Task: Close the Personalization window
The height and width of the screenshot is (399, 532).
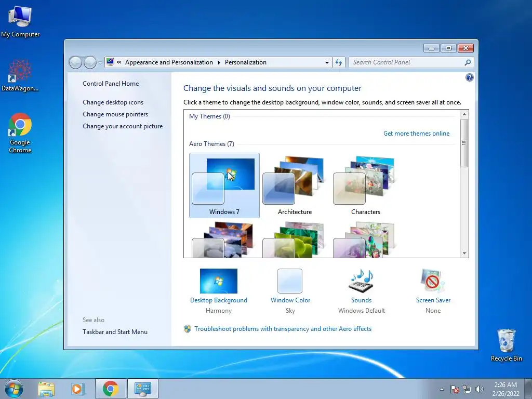Action: click(465, 48)
